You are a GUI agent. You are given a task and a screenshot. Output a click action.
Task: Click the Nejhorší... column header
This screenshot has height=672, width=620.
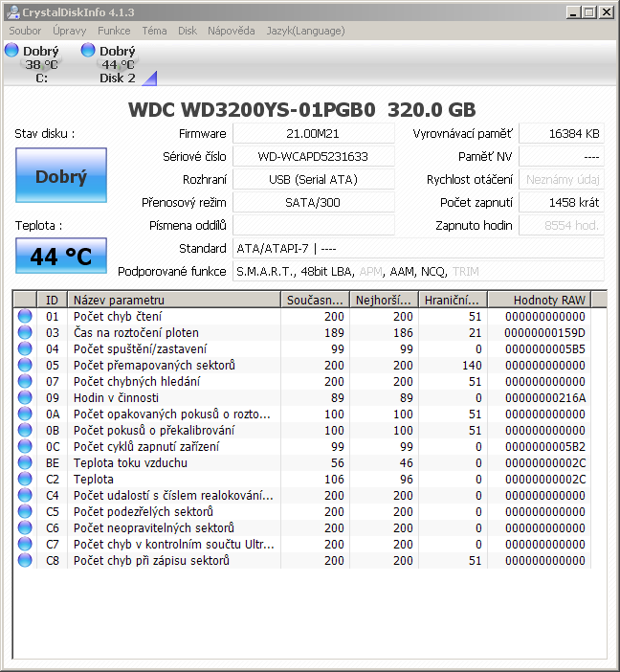tap(385, 300)
